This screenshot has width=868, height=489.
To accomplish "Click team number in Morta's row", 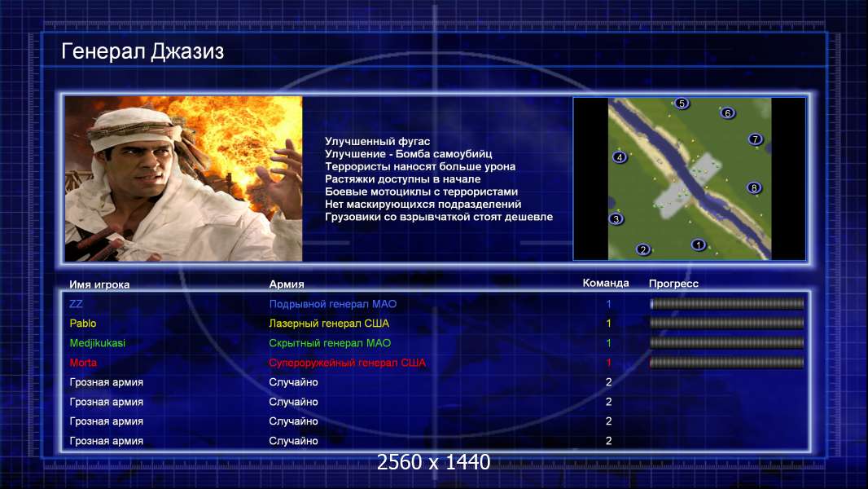I will 608,363.
